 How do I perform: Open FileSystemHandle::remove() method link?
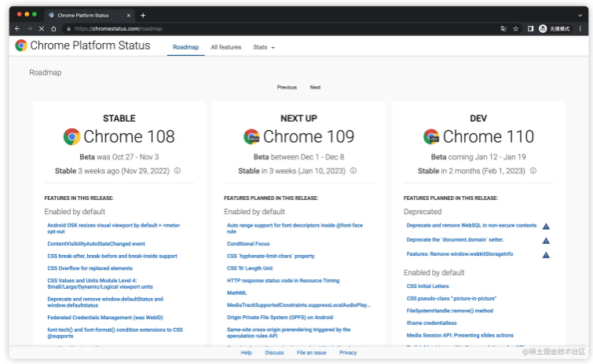450,311
